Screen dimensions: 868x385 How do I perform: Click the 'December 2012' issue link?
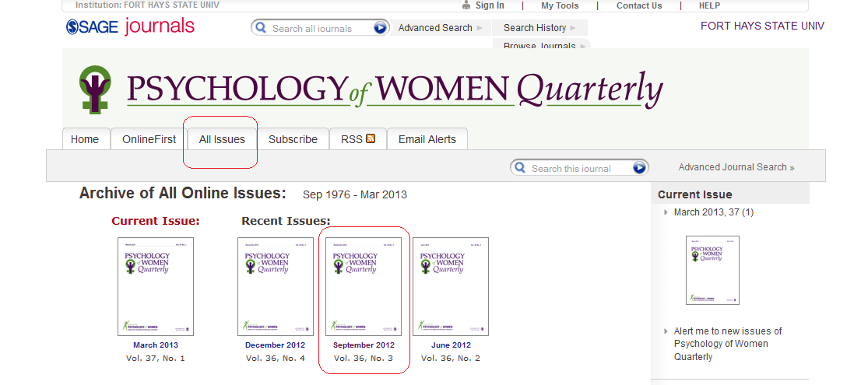click(x=275, y=345)
